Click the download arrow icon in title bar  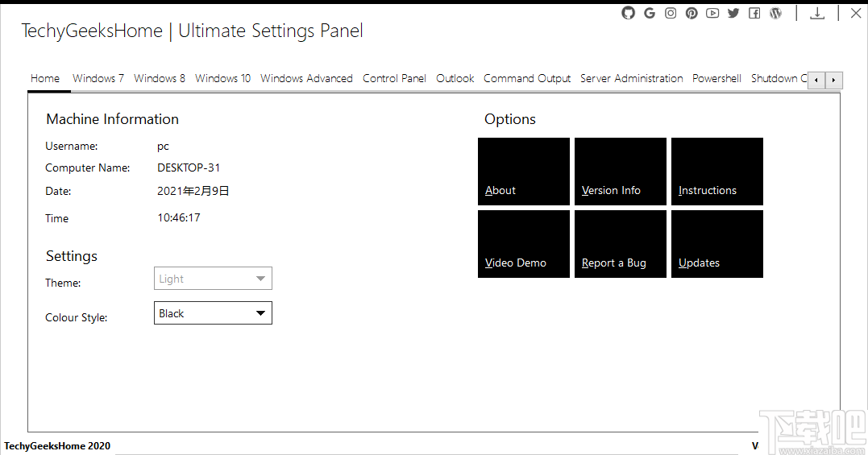click(817, 13)
